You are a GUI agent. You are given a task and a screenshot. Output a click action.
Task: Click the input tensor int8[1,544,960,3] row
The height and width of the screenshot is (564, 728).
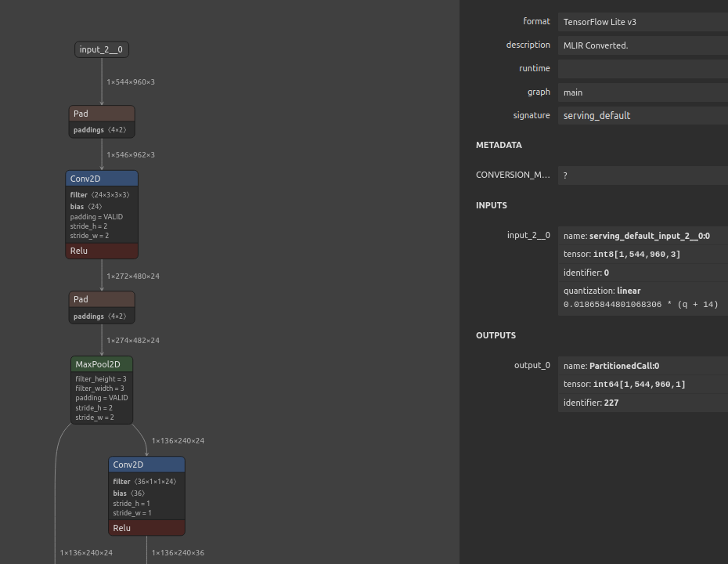tap(642, 255)
